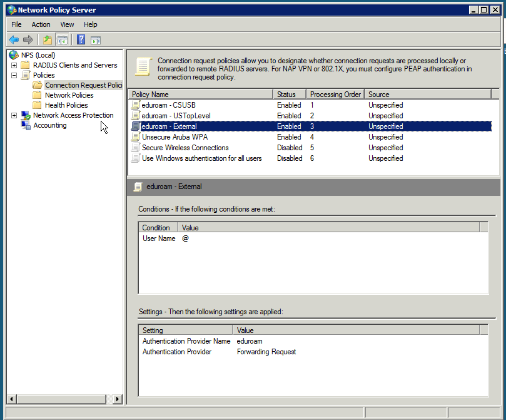Sort by the Policy Name column header
This screenshot has height=420, width=506.
point(201,95)
